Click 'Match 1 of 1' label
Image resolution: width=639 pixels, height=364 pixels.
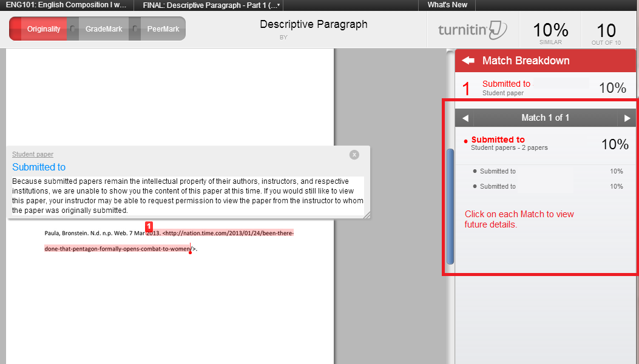click(546, 118)
